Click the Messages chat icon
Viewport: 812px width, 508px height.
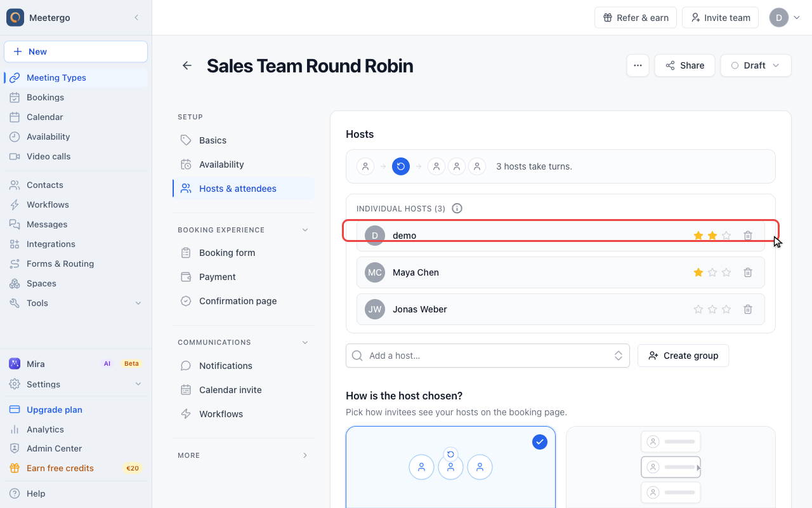[x=15, y=224]
